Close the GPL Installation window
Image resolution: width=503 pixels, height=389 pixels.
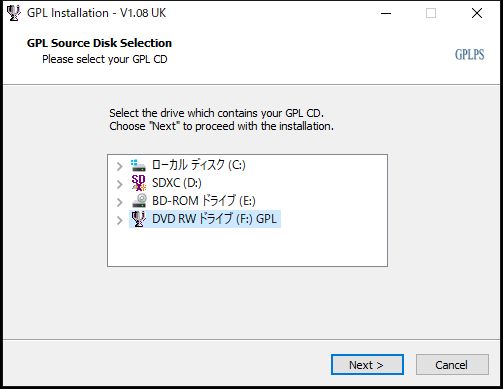[477, 13]
